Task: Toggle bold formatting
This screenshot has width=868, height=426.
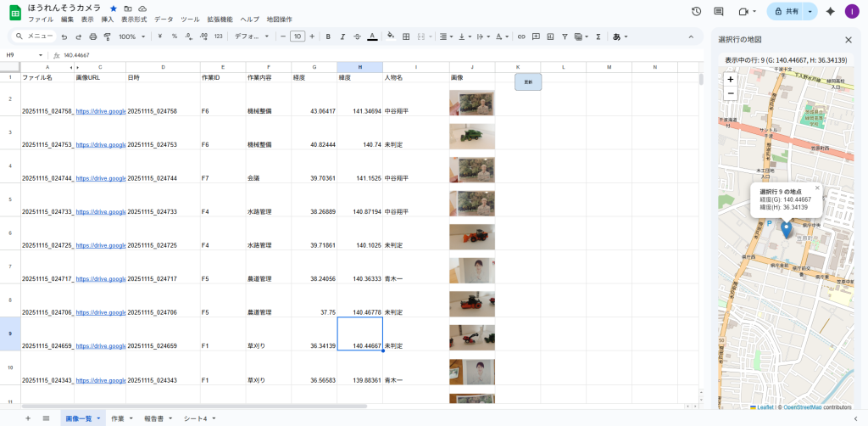Action: 328,36
